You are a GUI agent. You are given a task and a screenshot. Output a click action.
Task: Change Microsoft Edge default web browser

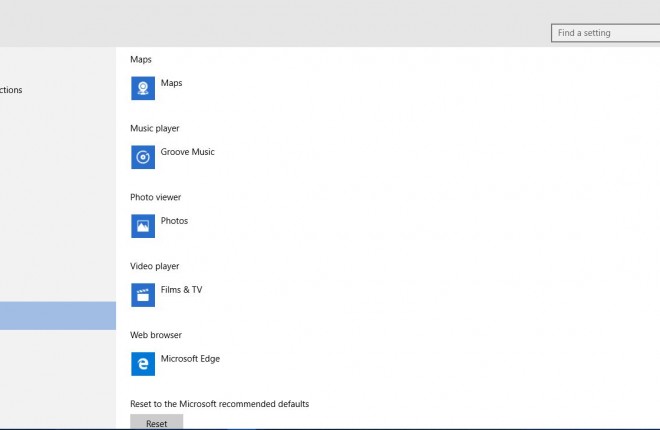[x=190, y=359]
